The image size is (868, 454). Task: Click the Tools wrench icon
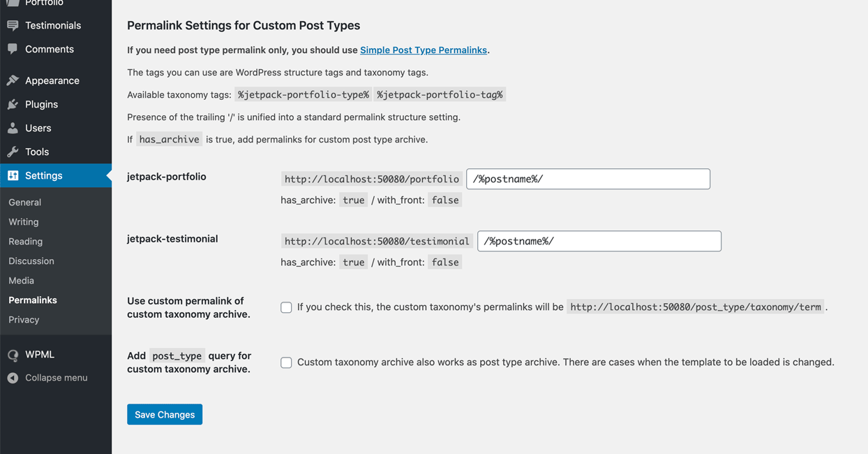(x=13, y=152)
